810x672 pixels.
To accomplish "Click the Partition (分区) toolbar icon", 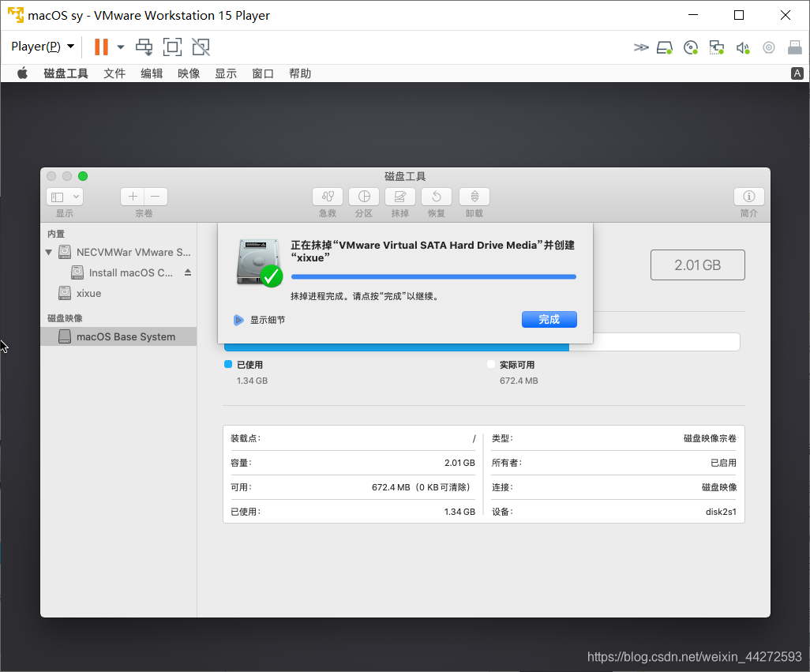I will 364,197.
